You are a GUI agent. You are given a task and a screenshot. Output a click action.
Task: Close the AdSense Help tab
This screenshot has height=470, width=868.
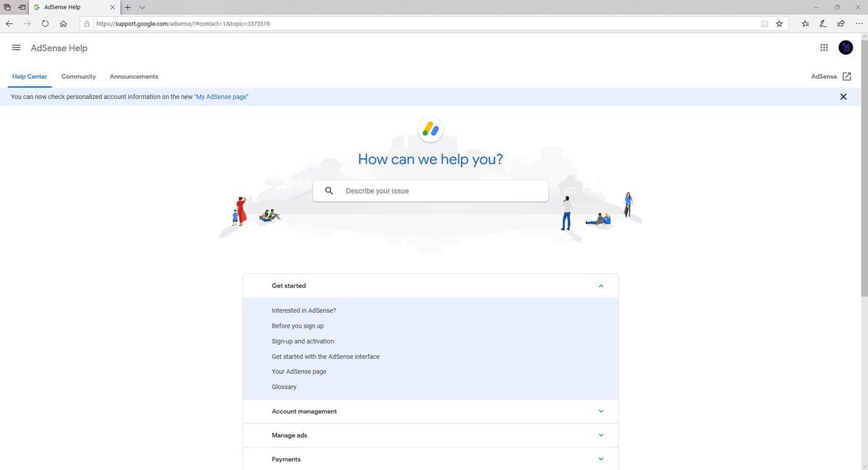click(112, 7)
